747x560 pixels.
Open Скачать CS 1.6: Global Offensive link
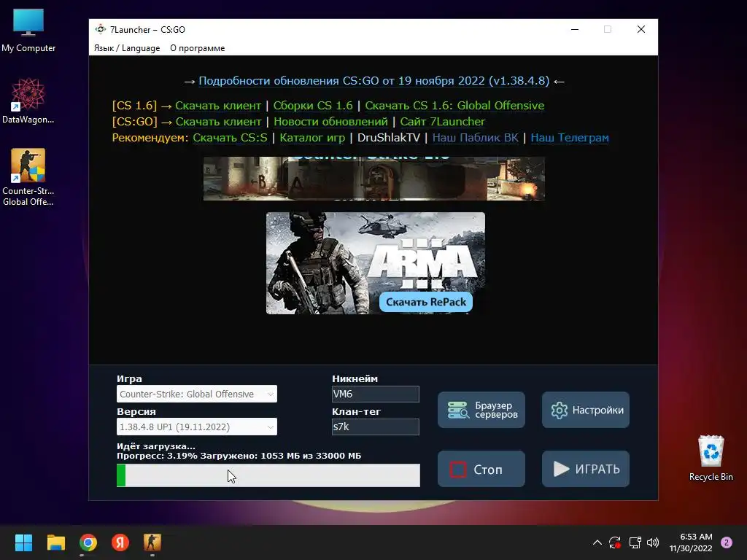tap(454, 105)
